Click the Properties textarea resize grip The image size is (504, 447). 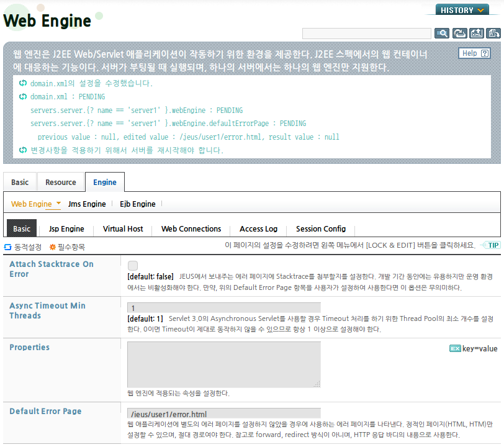[317, 384]
